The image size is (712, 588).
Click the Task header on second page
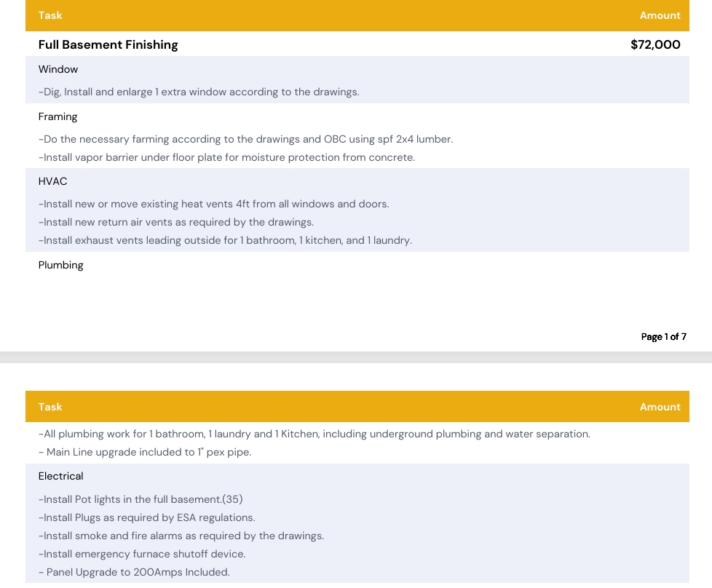50,407
